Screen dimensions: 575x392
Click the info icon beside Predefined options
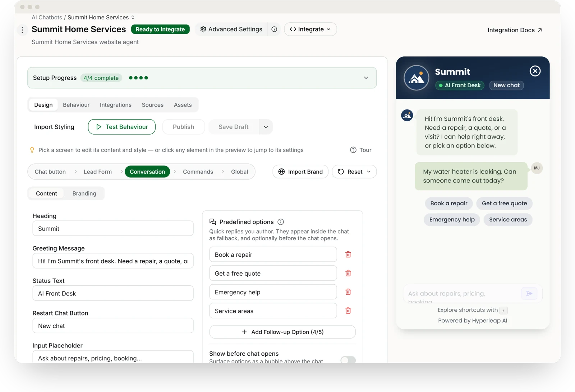281,222
